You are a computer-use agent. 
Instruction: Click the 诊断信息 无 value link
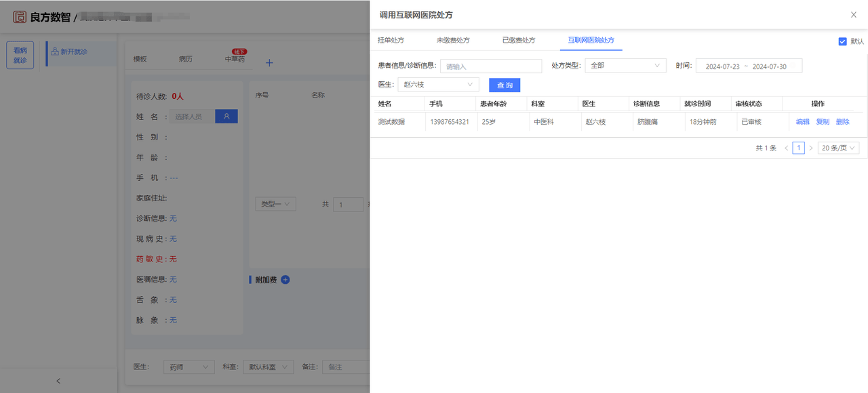coord(173,218)
